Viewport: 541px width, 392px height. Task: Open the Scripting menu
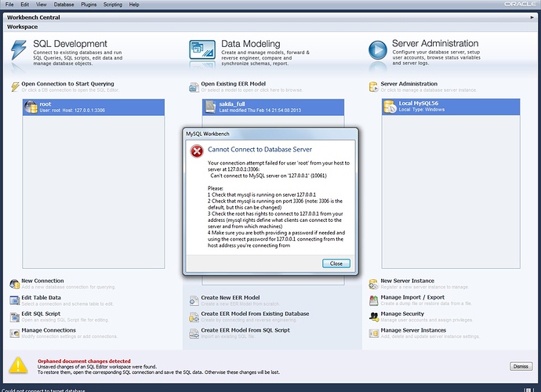click(x=113, y=5)
